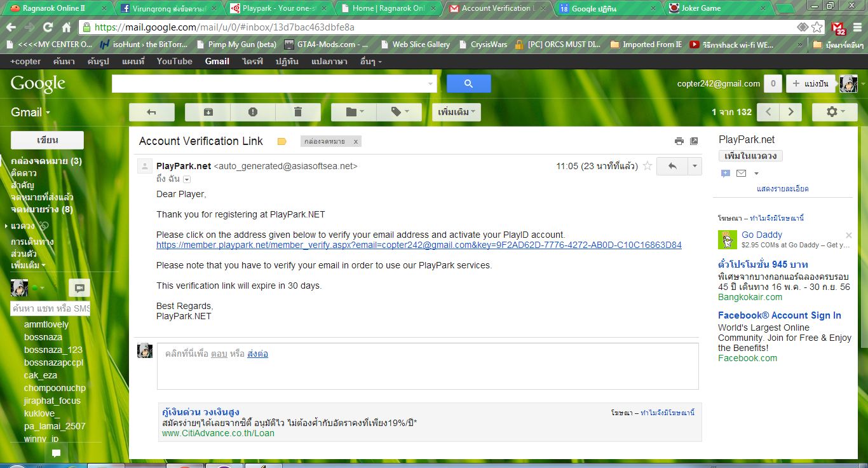Switch to the Ragnarok Online II tab
868x468 pixels.
tap(57, 8)
